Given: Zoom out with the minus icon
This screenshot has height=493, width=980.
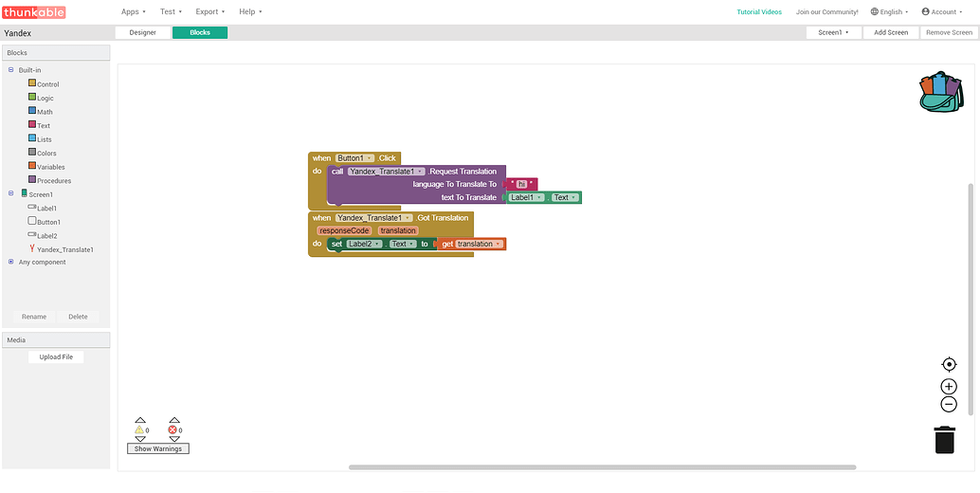Looking at the screenshot, I should click(949, 405).
